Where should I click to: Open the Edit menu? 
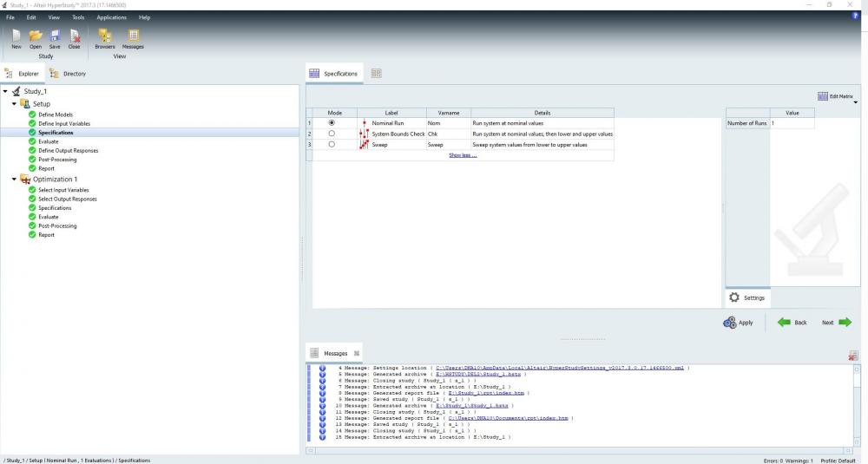[x=31, y=17]
